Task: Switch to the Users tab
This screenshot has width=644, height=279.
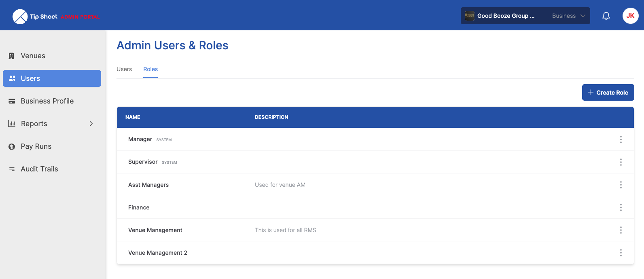Action: [x=124, y=69]
